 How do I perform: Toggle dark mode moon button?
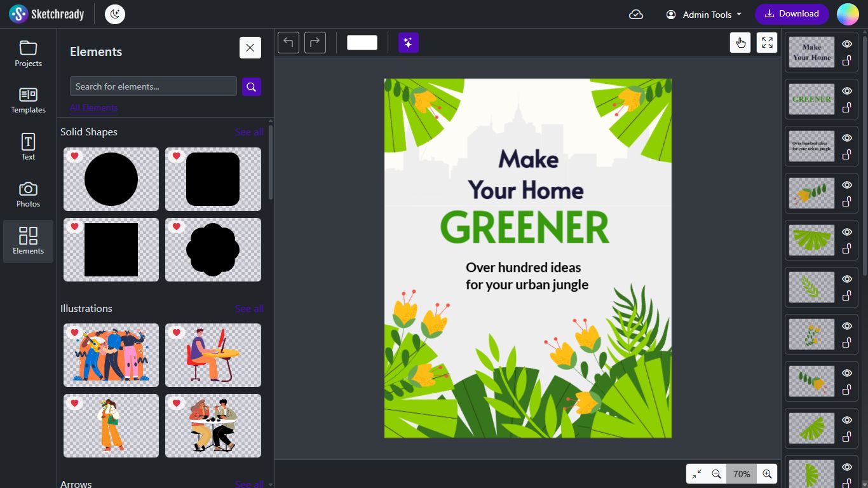point(115,14)
